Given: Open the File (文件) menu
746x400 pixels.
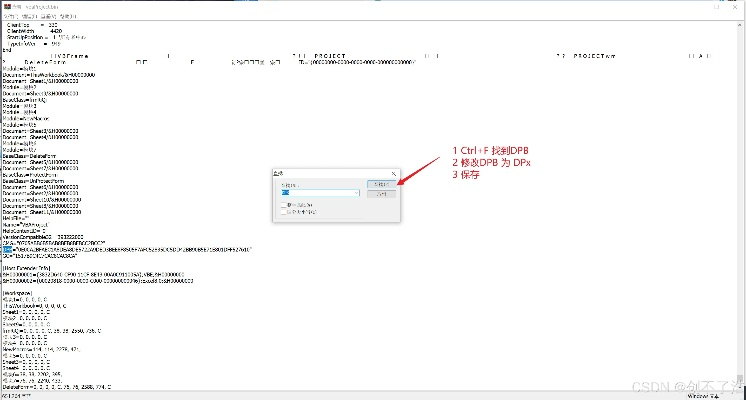Looking at the screenshot, I should (10, 16).
